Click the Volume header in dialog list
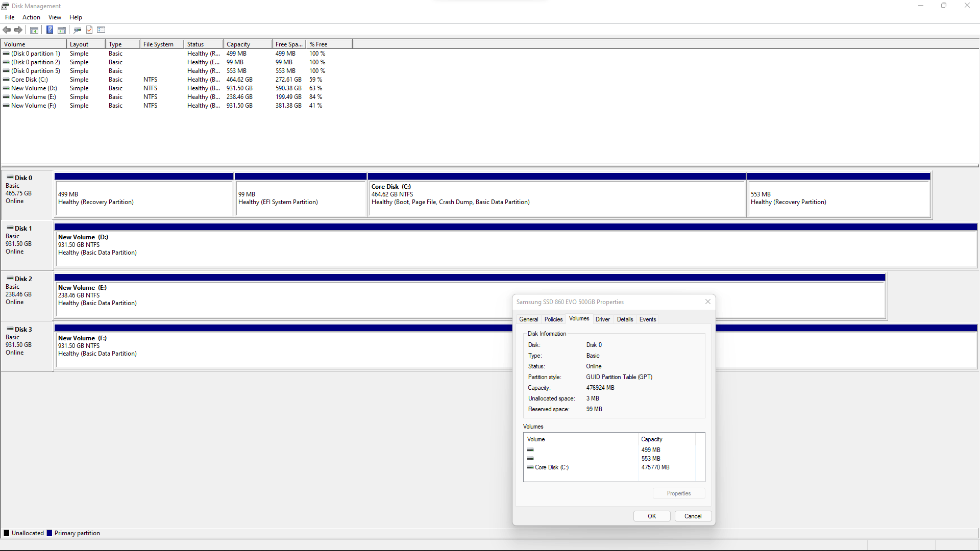The image size is (980, 551). [x=581, y=439]
